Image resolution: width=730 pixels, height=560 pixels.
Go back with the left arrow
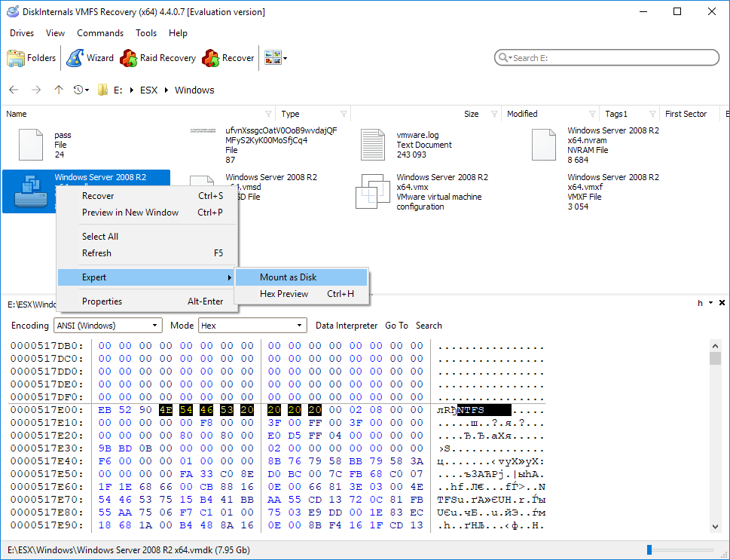point(14,90)
